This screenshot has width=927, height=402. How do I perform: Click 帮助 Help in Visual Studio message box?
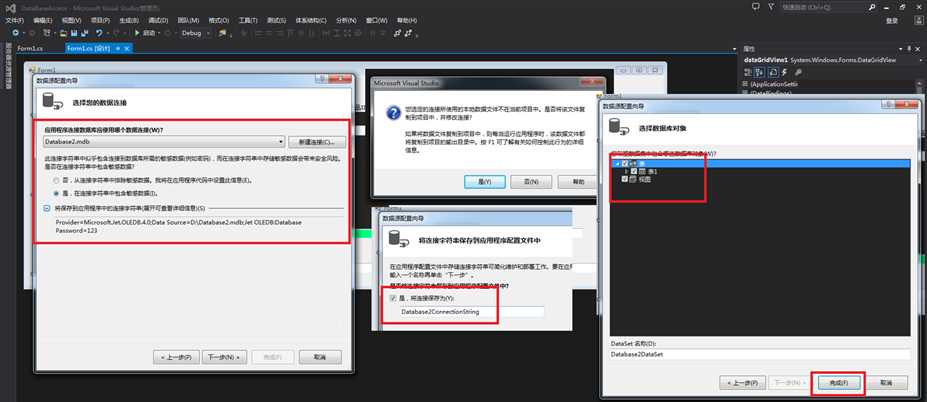pos(577,182)
